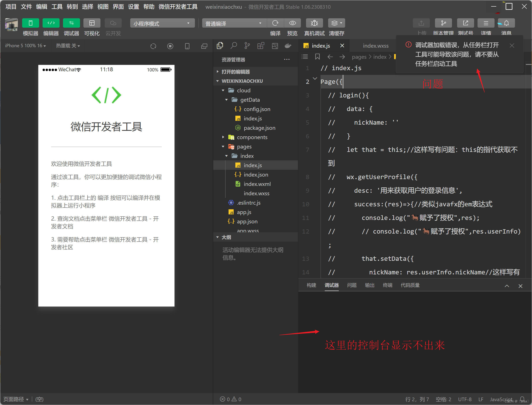Open the mini program mode dropdown

[x=162, y=23]
